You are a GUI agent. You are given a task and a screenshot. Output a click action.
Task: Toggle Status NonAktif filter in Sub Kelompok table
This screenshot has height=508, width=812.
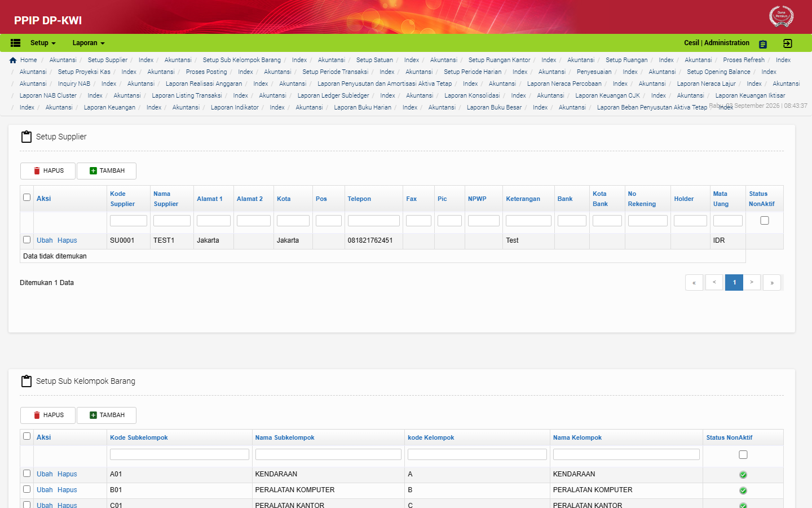(x=743, y=455)
